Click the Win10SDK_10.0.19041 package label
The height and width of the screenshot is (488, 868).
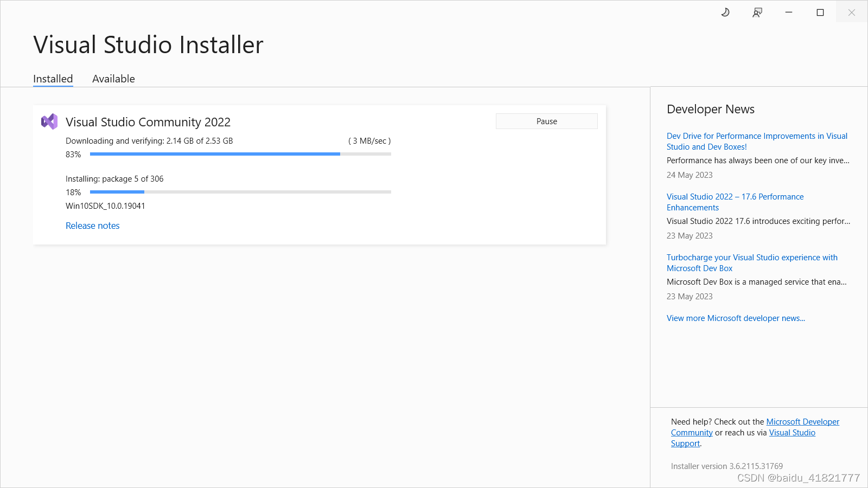(x=105, y=206)
